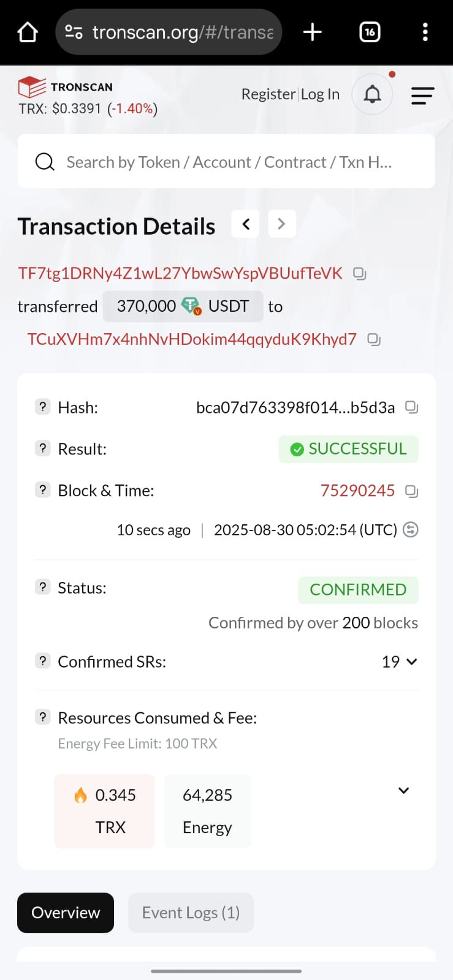
Task: Open block 75290245 link
Action: point(357,491)
